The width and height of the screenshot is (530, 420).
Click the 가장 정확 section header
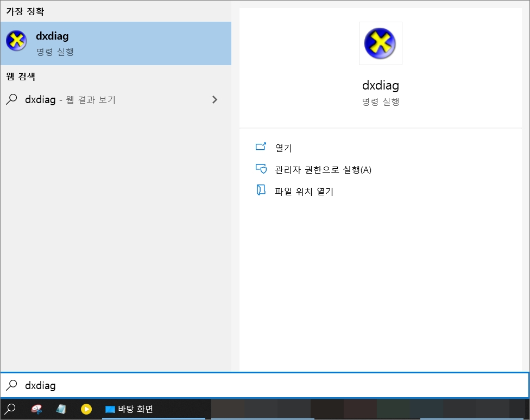tap(25, 11)
